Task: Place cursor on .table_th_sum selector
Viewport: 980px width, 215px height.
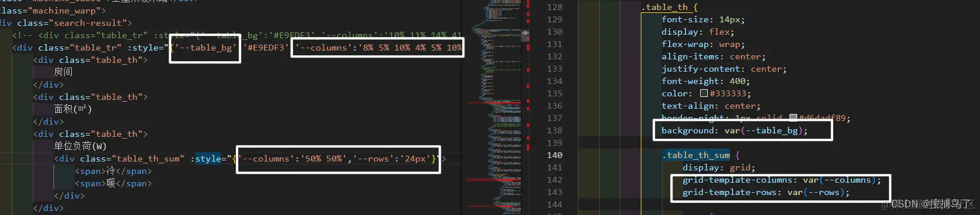Action: point(696,155)
